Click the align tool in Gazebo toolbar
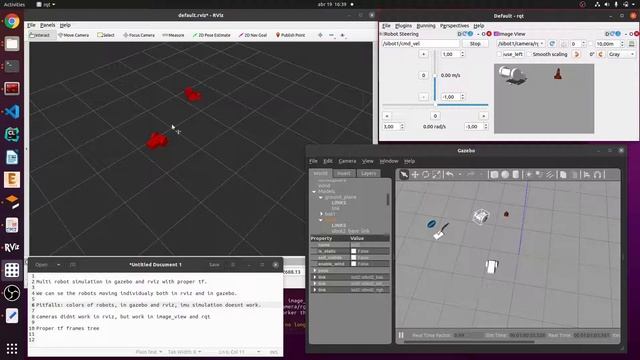The image size is (640, 360). click(x=587, y=175)
